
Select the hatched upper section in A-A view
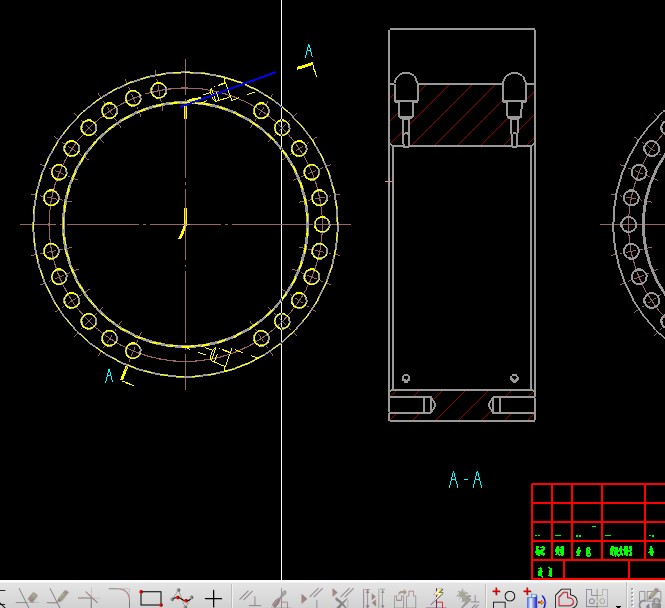pos(461,114)
